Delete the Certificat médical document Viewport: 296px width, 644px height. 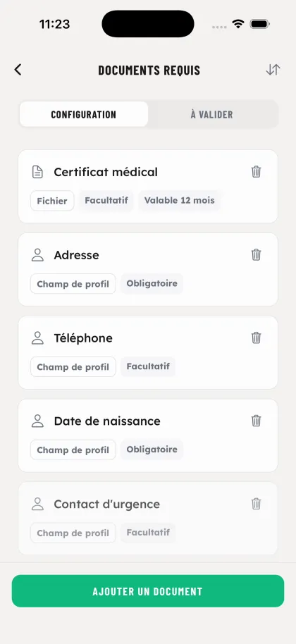point(256,172)
